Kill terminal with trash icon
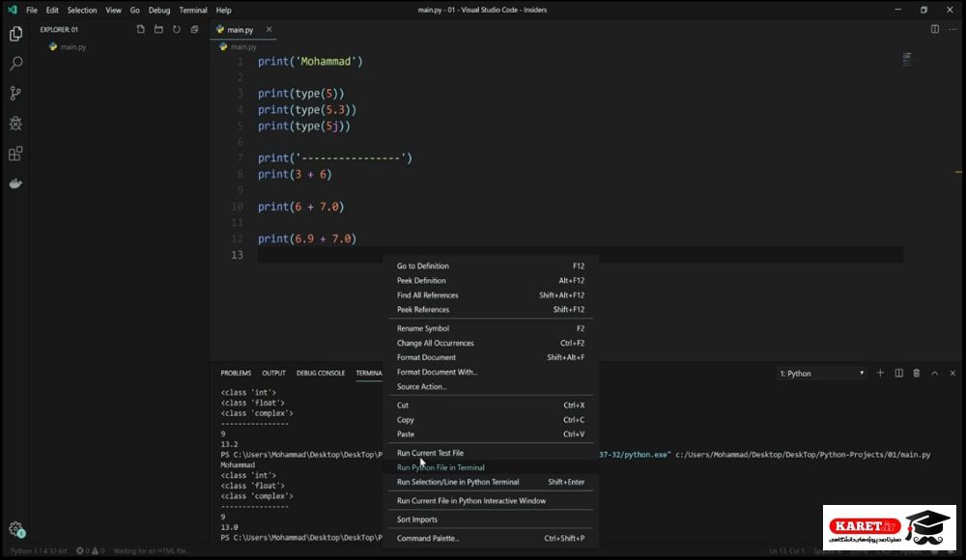This screenshot has height=560, width=966. pyautogui.click(x=916, y=373)
